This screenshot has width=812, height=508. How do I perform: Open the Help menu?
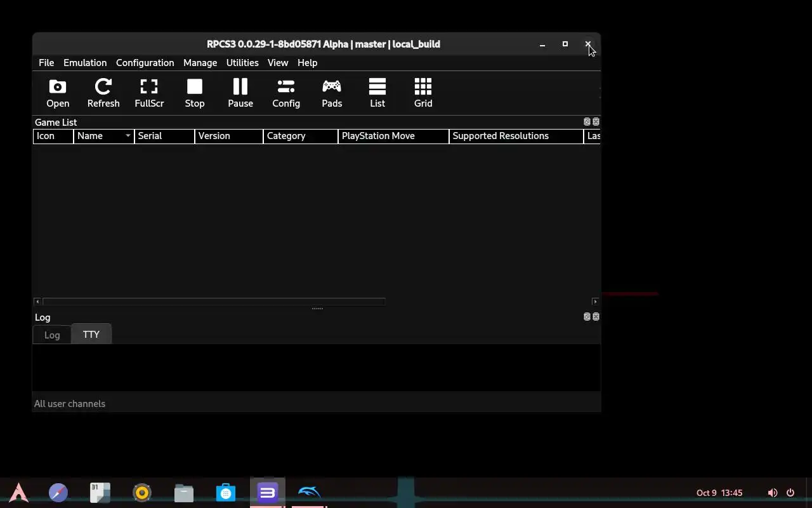point(307,63)
